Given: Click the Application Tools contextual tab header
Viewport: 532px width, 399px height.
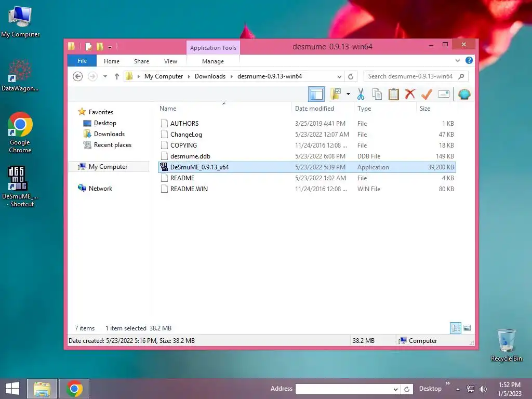Looking at the screenshot, I should click(213, 48).
